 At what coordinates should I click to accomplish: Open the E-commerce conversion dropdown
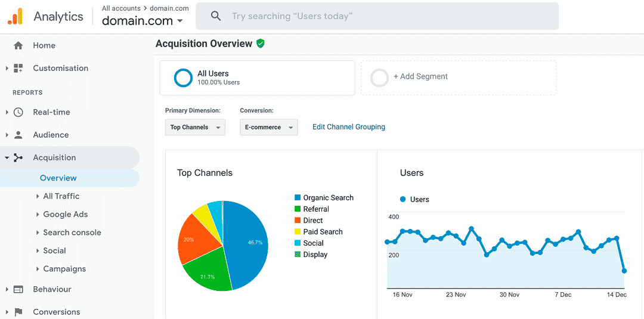(269, 127)
